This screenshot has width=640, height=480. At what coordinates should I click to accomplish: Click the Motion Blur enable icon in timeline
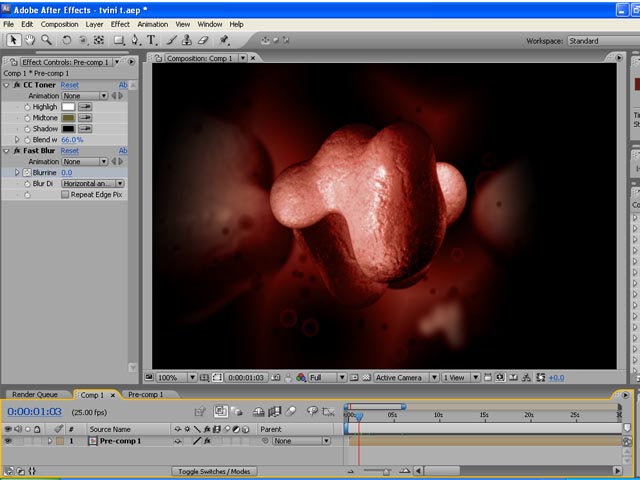(291, 411)
